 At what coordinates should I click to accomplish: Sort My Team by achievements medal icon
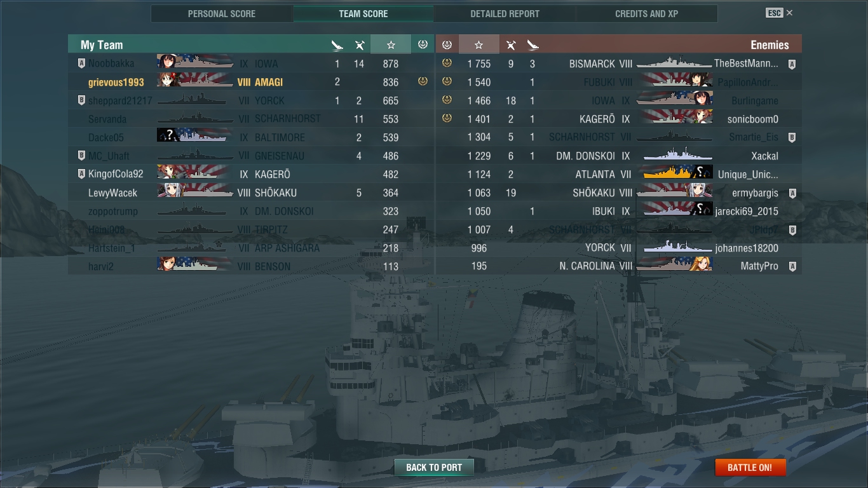[423, 44]
